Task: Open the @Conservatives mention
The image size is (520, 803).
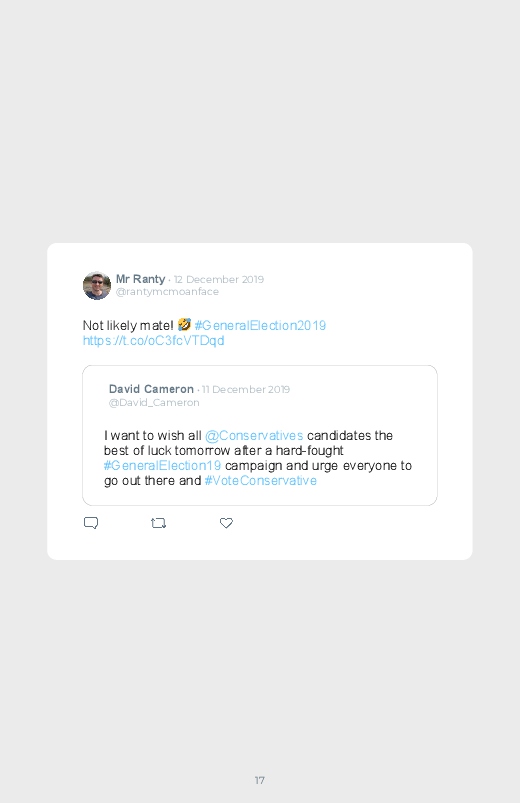Action: (x=254, y=435)
